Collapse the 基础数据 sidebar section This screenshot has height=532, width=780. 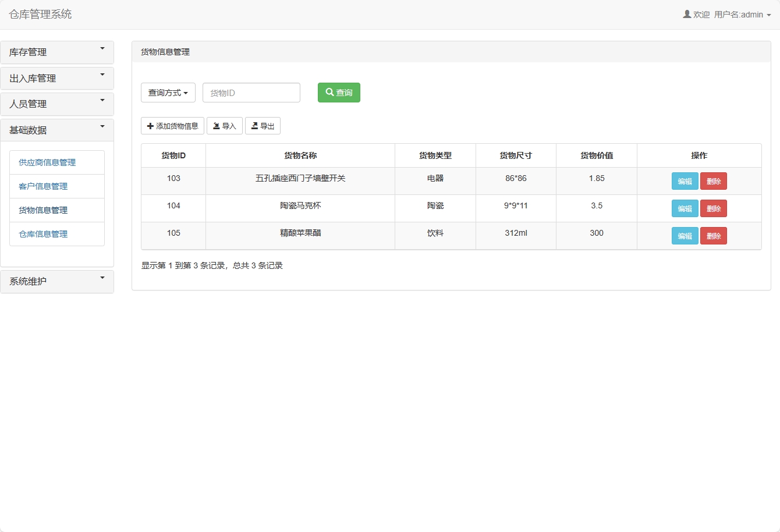[x=57, y=129]
